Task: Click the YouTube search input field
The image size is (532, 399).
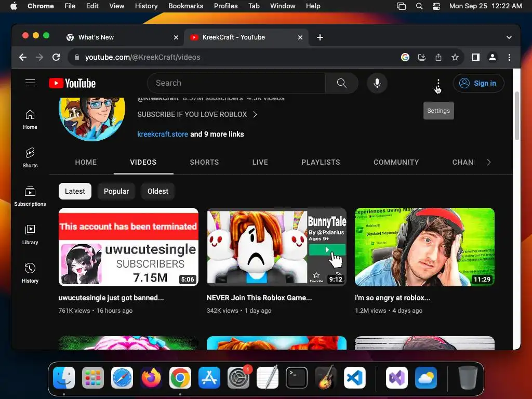Action: tap(236, 83)
